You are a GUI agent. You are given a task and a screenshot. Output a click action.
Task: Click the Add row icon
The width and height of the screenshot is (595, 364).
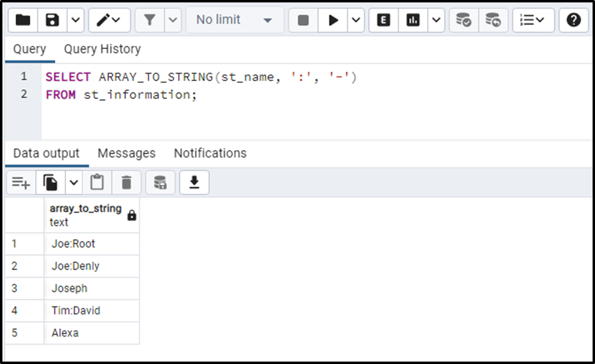21,182
